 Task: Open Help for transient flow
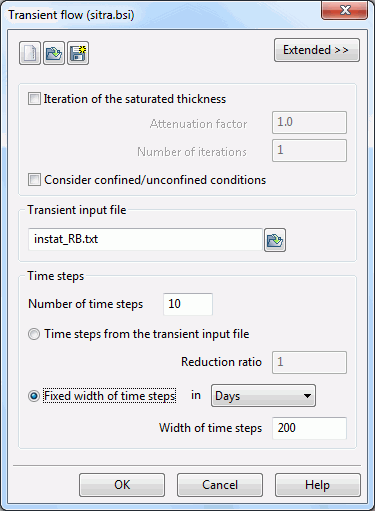click(x=318, y=485)
